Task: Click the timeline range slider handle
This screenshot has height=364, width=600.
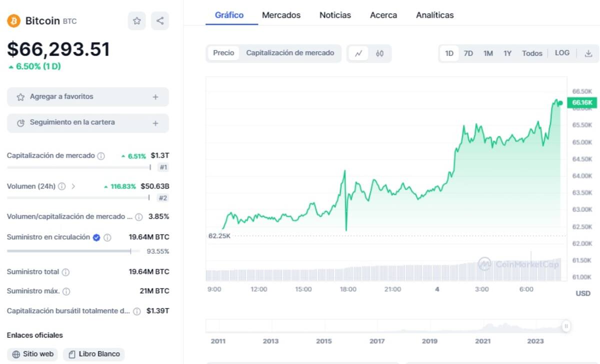Action: [x=566, y=326]
